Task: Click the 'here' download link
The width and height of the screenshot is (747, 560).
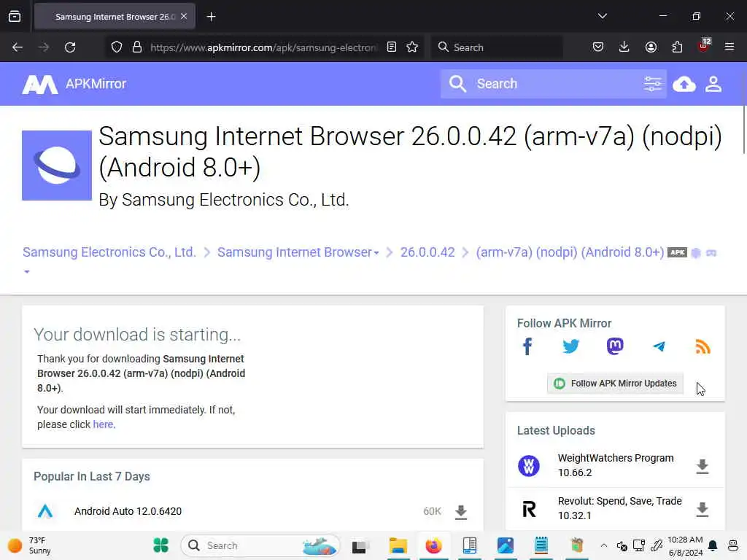Action: pyautogui.click(x=103, y=424)
